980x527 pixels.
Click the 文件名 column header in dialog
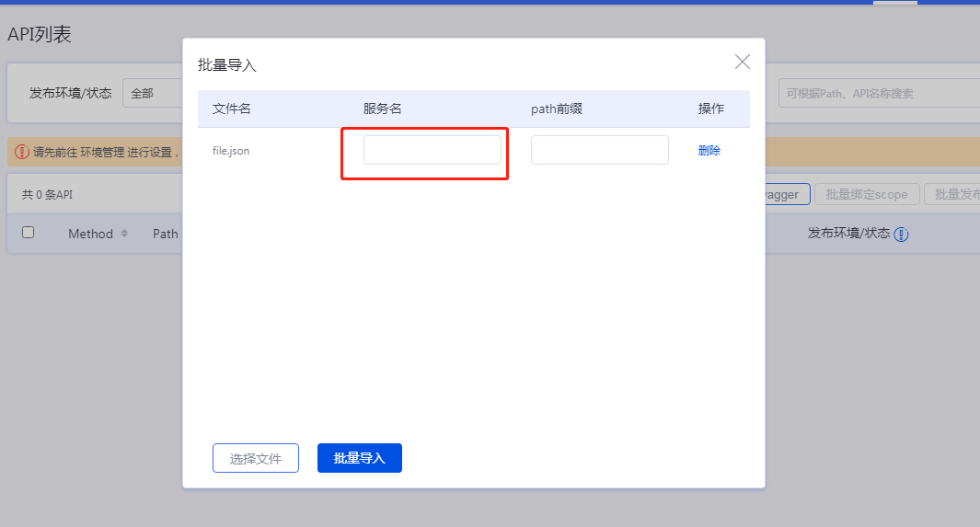[x=232, y=109]
